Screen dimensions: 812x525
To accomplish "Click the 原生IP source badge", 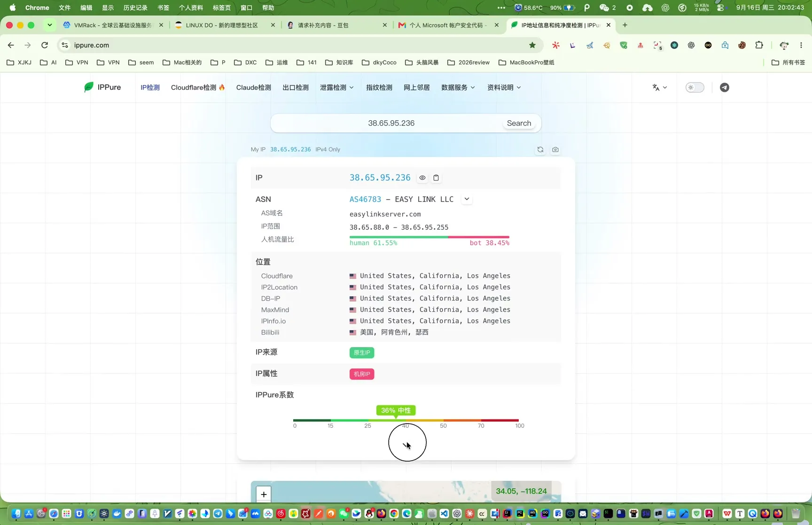I will tap(362, 353).
